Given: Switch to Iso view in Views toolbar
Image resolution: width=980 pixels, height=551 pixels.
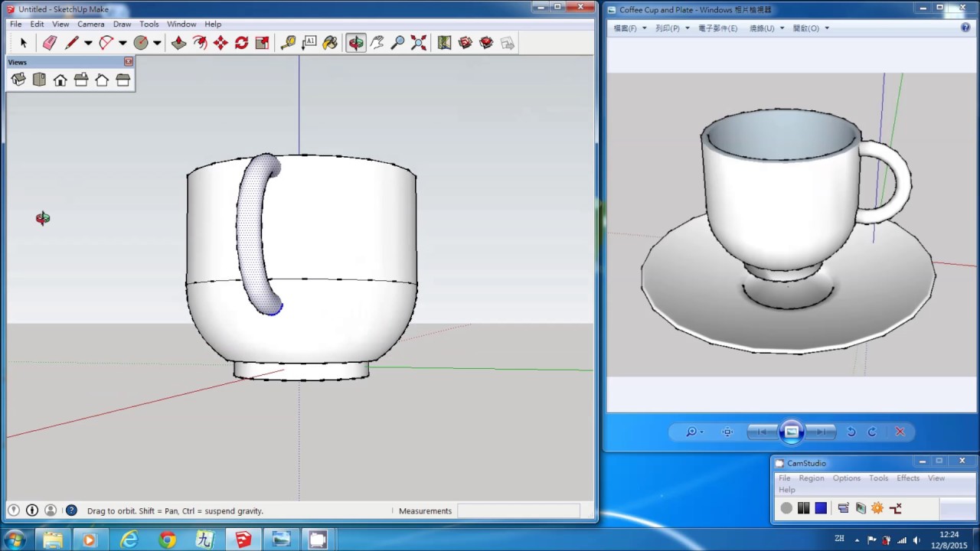Looking at the screenshot, I should tap(18, 80).
